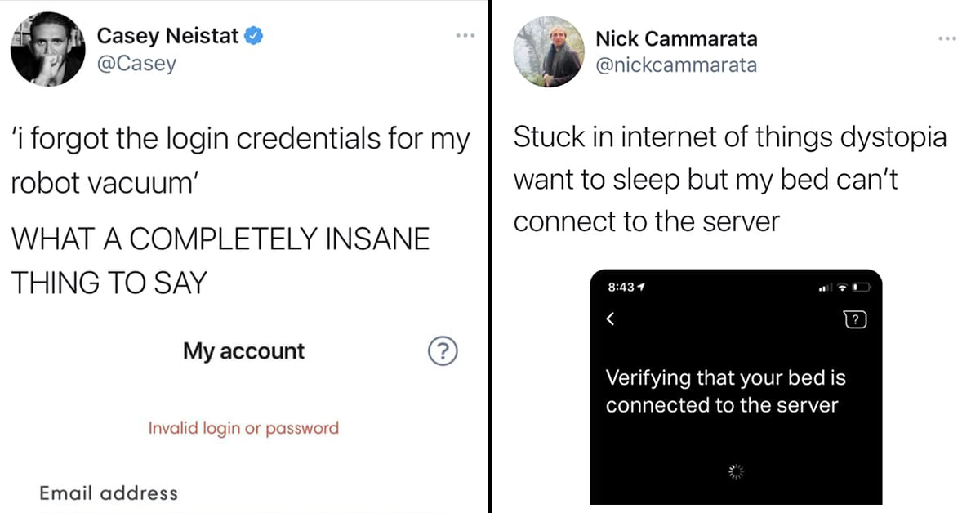Open Casey Neistat's profile picture
980x513 pixels.
click(47, 49)
